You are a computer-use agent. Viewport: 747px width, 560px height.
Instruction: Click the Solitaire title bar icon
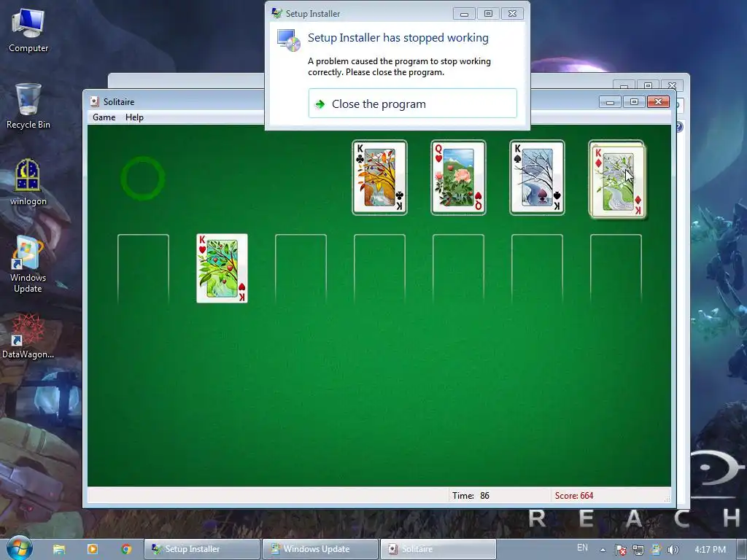tap(94, 101)
